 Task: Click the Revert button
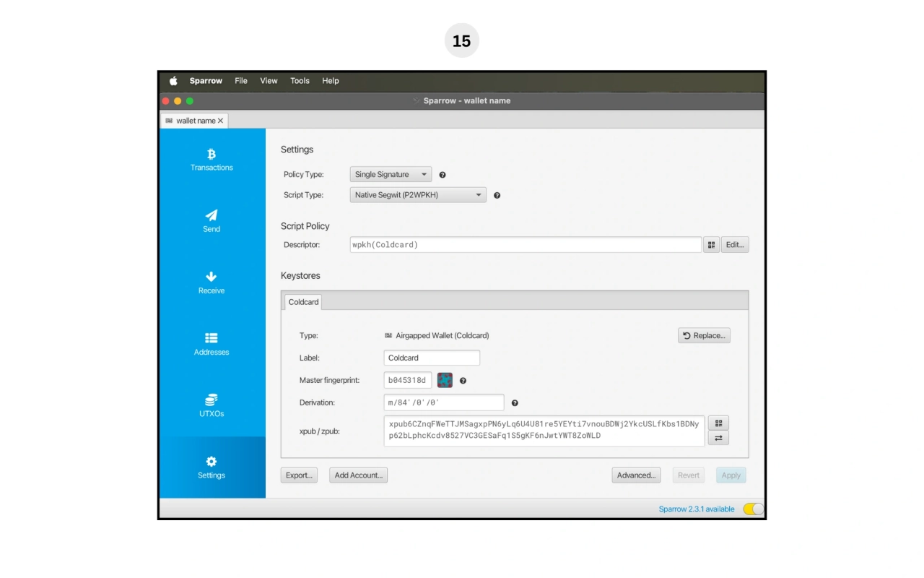(x=689, y=475)
